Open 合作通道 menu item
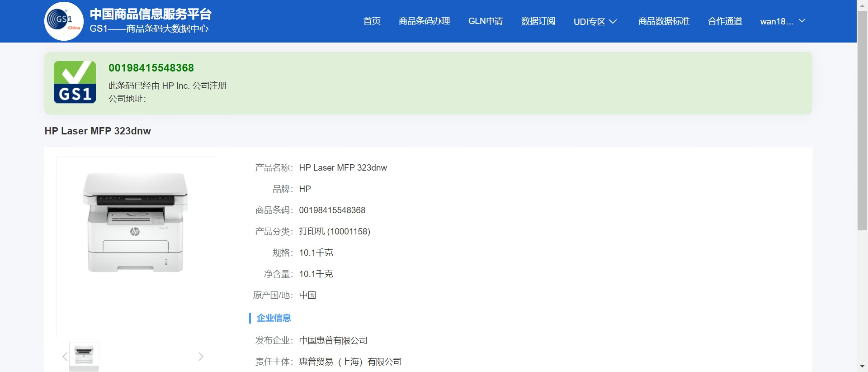The width and height of the screenshot is (868, 372). click(725, 21)
